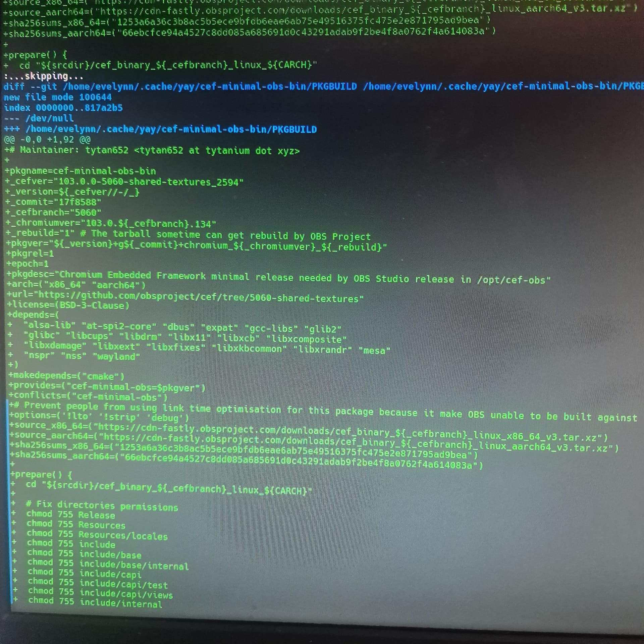Click the 'new file mode 100644' line

tap(58, 97)
